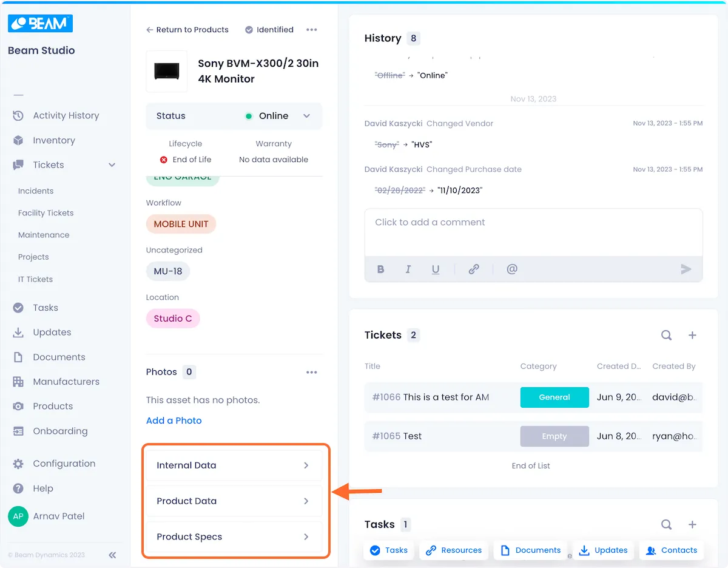This screenshot has height=568, width=728.
Task: Click the Tasks checkmark icon in sidebar
Action: 18,308
